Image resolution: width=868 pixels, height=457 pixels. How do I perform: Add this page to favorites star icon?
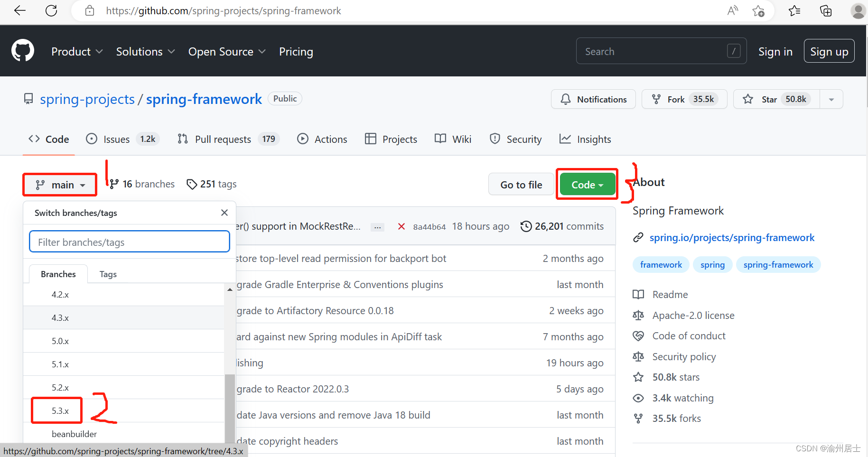pos(758,10)
